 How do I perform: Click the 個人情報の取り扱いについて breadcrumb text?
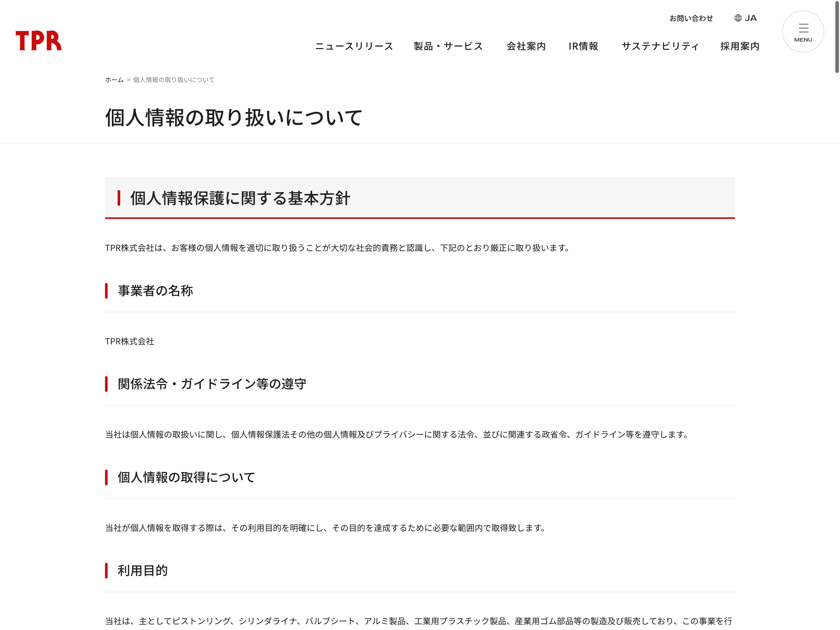[x=174, y=80]
